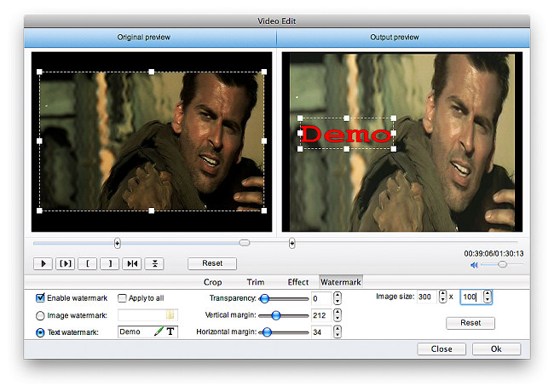The image size is (554, 392).
Task: Select the Image watermark radio button
Action: point(40,315)
